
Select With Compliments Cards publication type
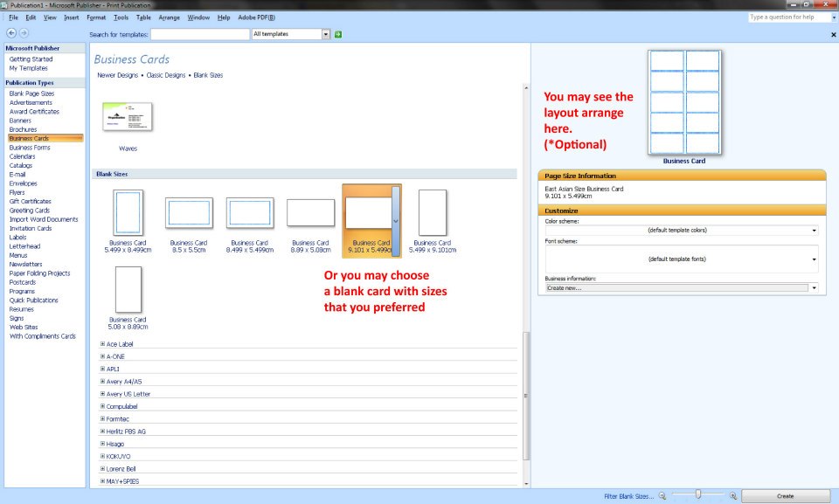43,336
